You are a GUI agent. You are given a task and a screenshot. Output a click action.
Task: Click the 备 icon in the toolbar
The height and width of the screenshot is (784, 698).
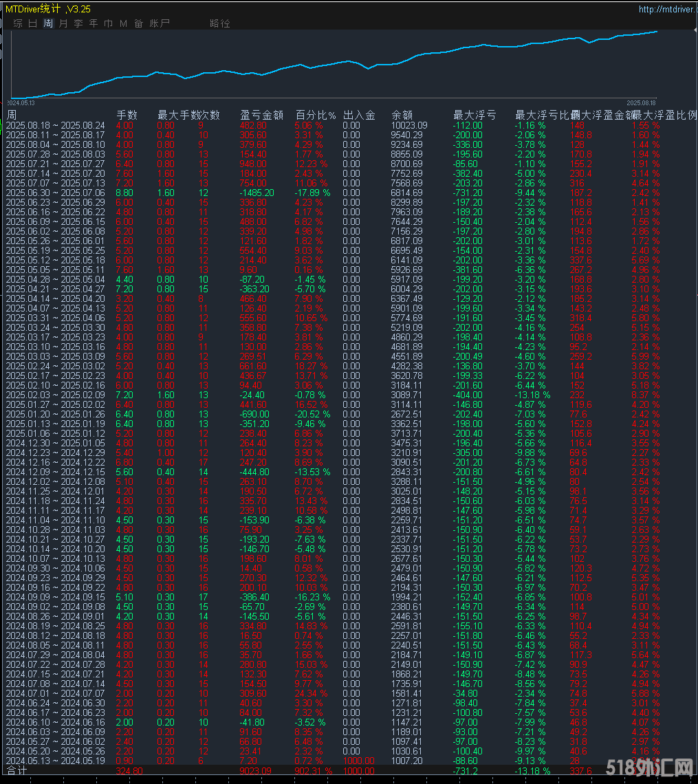coord(138,23)
